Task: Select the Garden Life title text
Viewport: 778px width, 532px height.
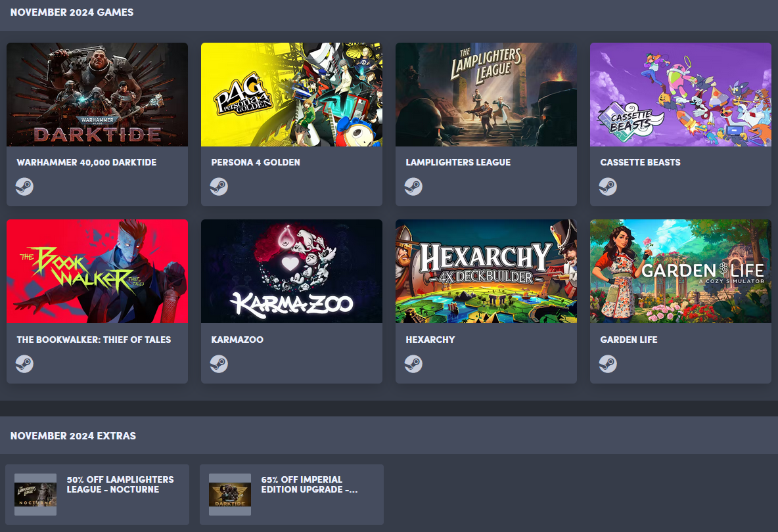Action: 629,340
